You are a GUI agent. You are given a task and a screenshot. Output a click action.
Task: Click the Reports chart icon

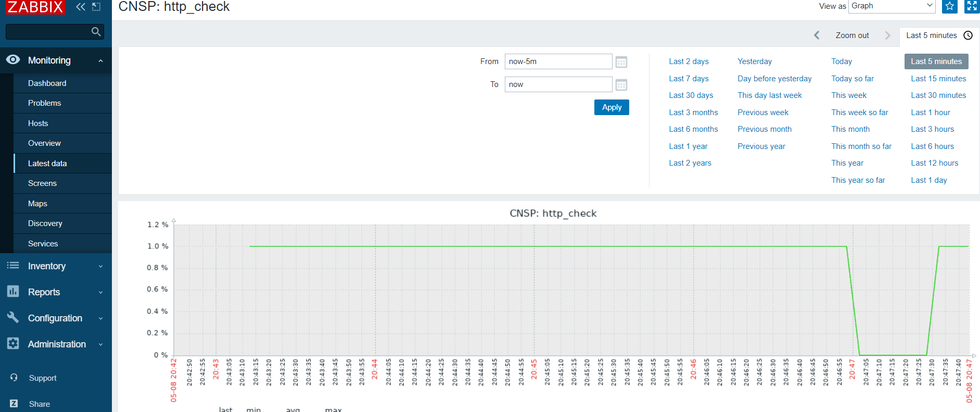[x=13, y=291]
